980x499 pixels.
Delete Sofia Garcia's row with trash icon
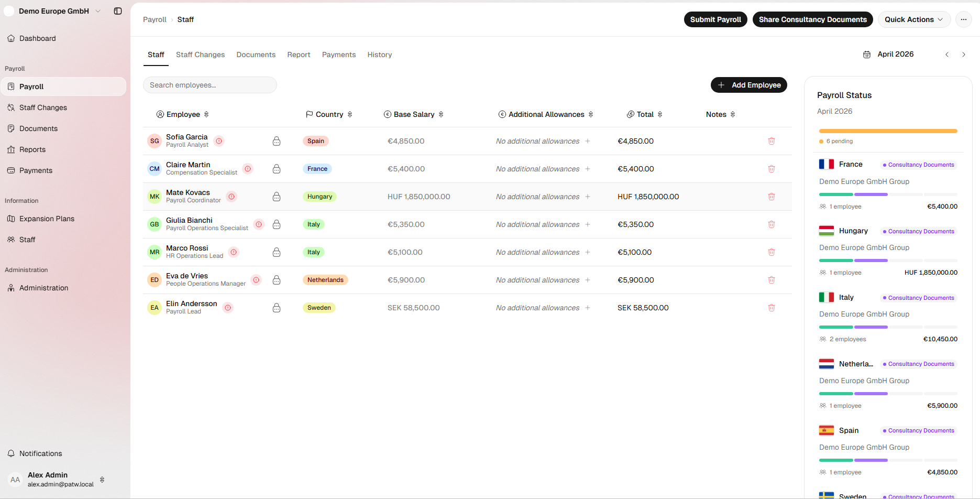(x=772, y=141)
